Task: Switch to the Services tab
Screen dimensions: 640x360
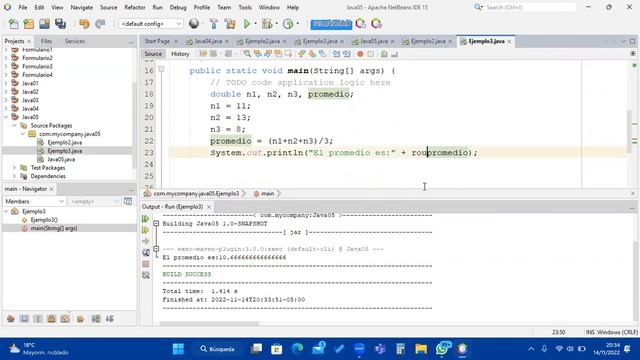Action: [75, 41]
